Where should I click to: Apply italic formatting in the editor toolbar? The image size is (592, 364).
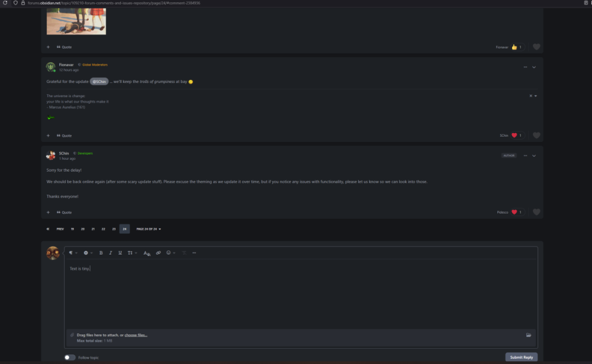pos(110,253)
